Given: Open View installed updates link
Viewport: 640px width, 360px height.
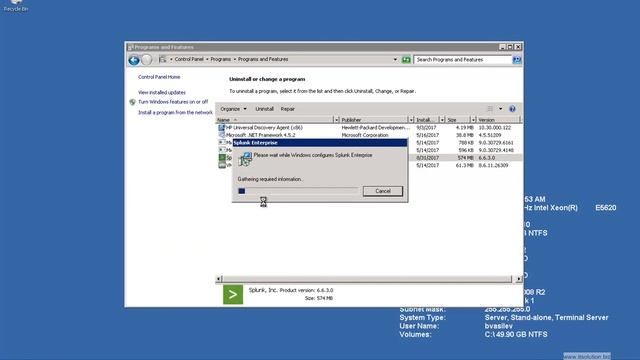Looking at the screenshot, I should tap(162, 93).
